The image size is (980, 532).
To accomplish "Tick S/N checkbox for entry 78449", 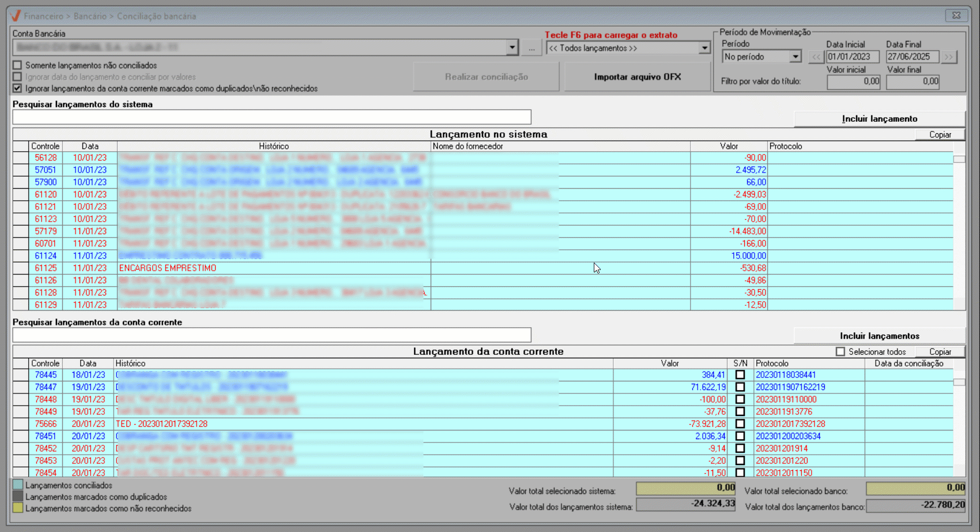I will pos(740,411).
